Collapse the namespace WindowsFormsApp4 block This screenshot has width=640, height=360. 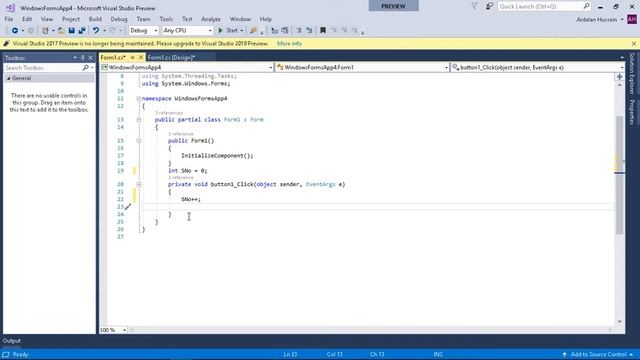[139, 98]
